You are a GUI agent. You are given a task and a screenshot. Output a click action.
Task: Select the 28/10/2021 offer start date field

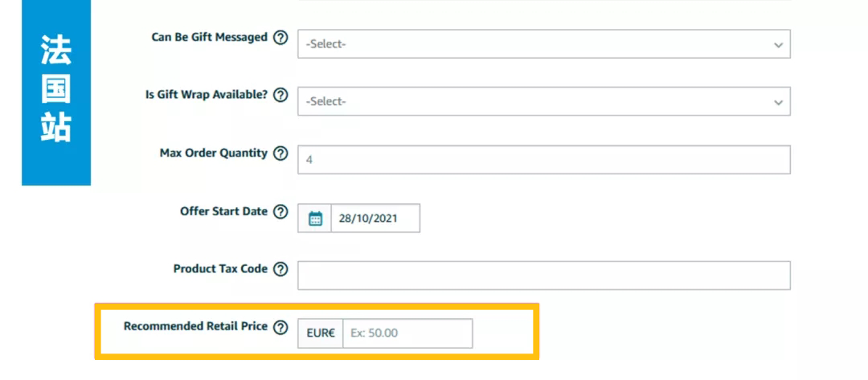pos(375,218)
